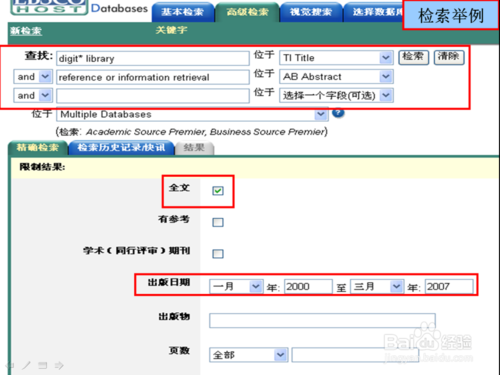Click the forward arrow at bottom left
This screenshot has width=500, height=375.
coord(59,365)
